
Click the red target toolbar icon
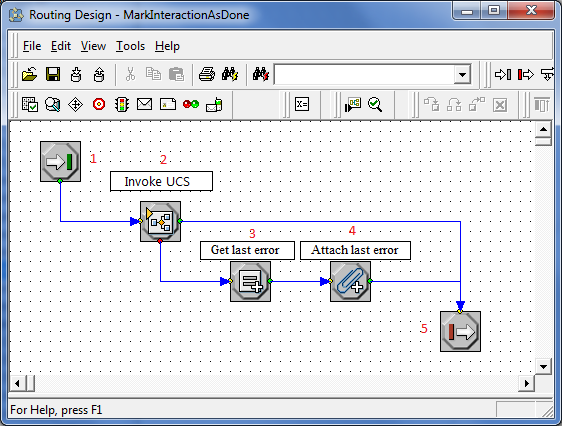pos(99,105)
